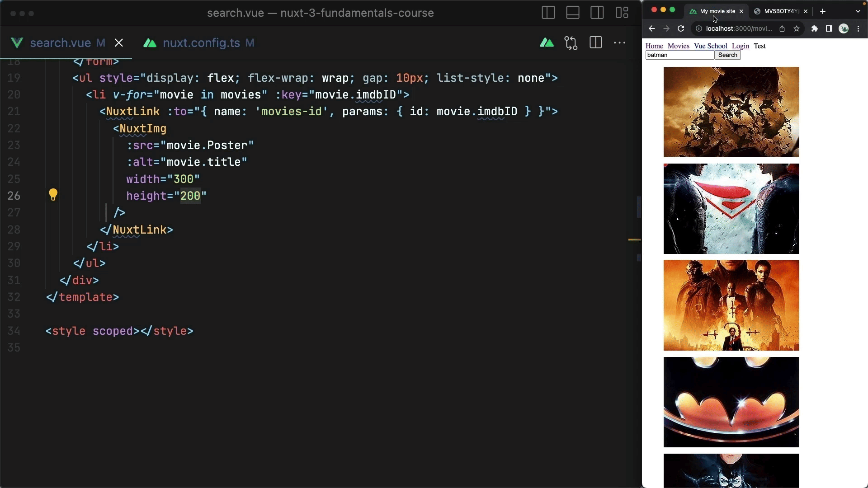
Task: Follow the Movies link on the movie site
Action: click(678, 46)
